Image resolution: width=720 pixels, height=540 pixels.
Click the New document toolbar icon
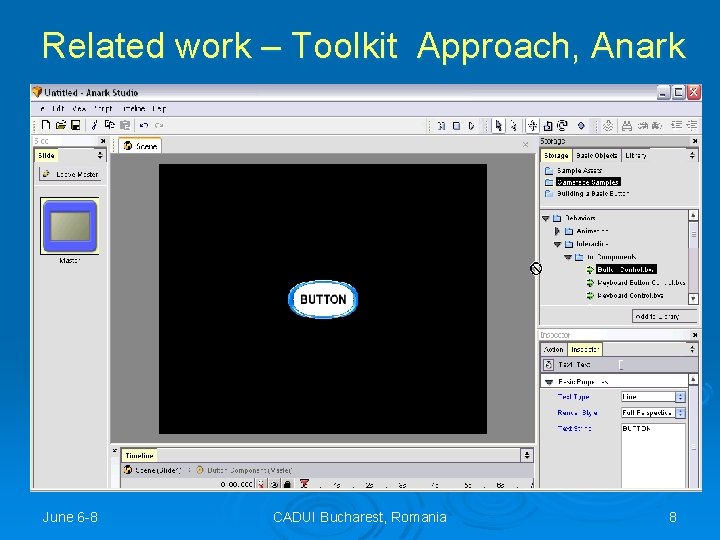tap(45, 125)
